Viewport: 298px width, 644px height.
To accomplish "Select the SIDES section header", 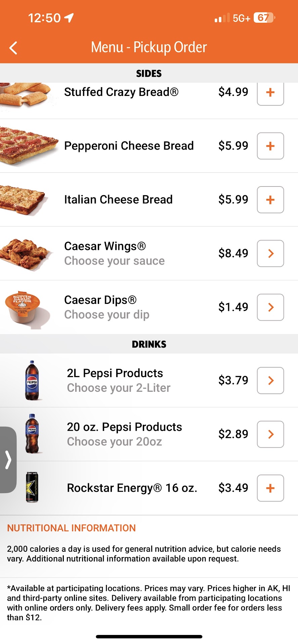I will tap(149, 73).
